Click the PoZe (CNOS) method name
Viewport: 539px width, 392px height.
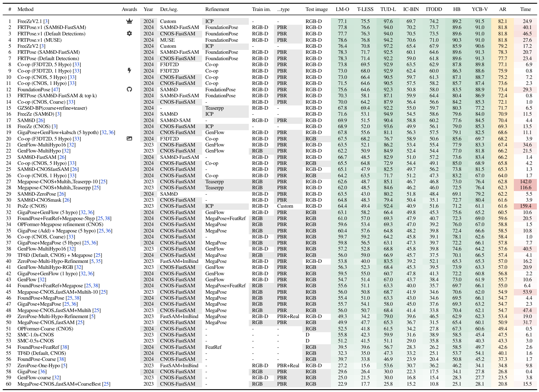coord(32,206)
